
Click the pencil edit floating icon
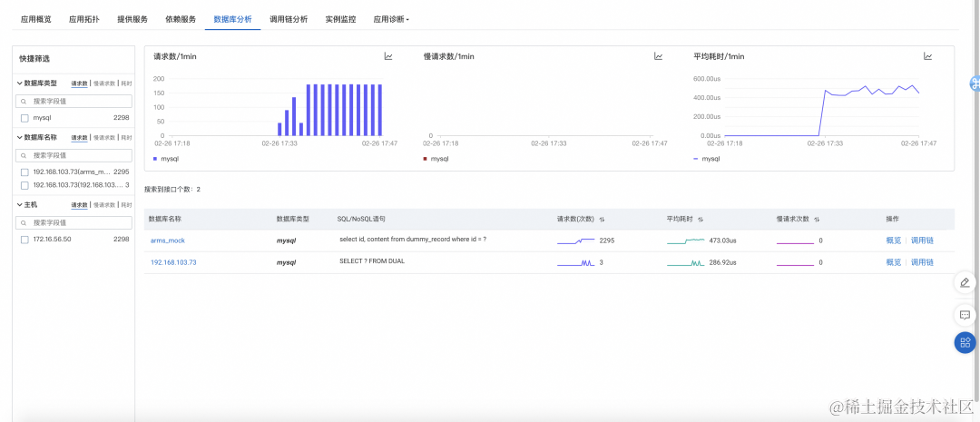965,282
